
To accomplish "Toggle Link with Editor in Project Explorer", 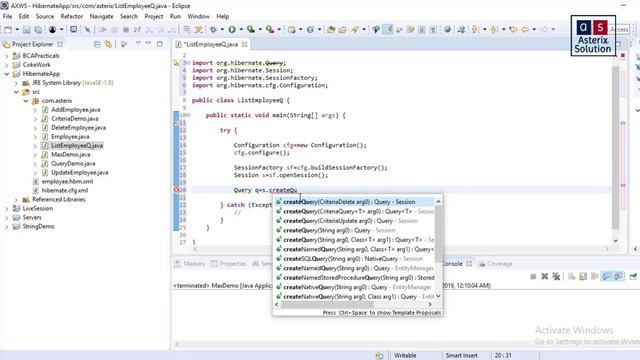I will pyautogui.click(x=108, y=44).
